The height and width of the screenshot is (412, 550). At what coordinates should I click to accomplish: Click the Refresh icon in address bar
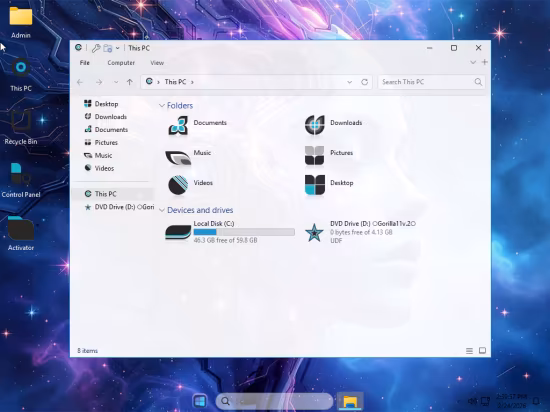pyautogui.click(x=364, y=82)
